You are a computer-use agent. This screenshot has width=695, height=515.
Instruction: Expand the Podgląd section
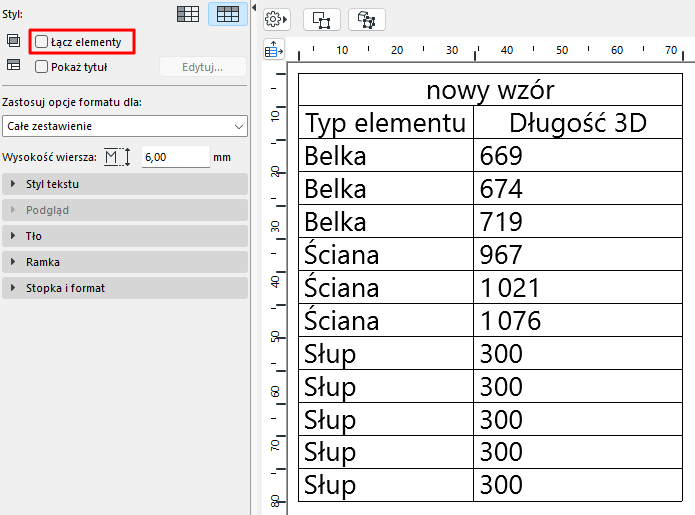click(125, 210)
